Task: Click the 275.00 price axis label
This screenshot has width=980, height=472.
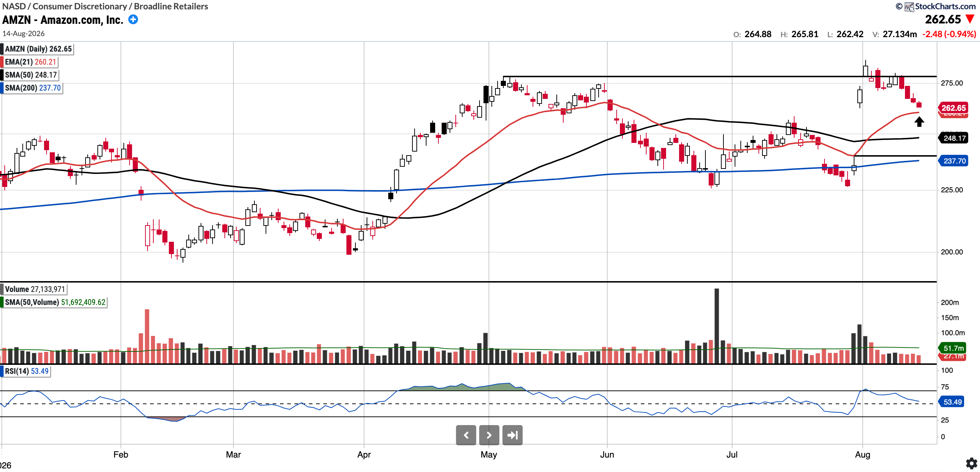Action: 952,83
